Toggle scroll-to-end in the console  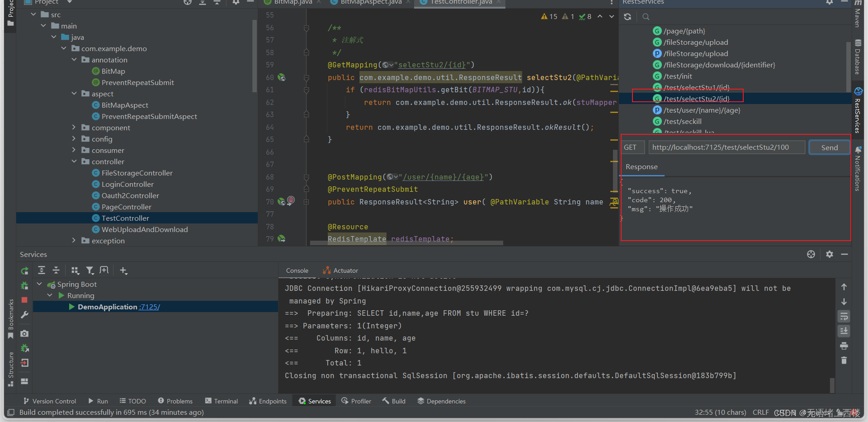844,331
